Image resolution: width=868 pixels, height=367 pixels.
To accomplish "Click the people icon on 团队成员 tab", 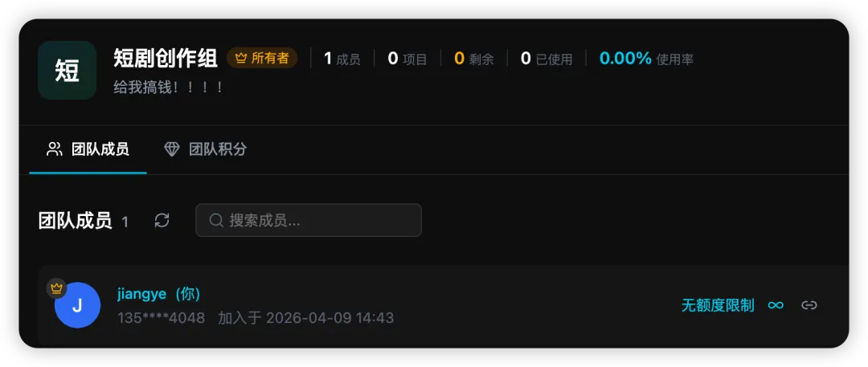I will tap(55, 149).
